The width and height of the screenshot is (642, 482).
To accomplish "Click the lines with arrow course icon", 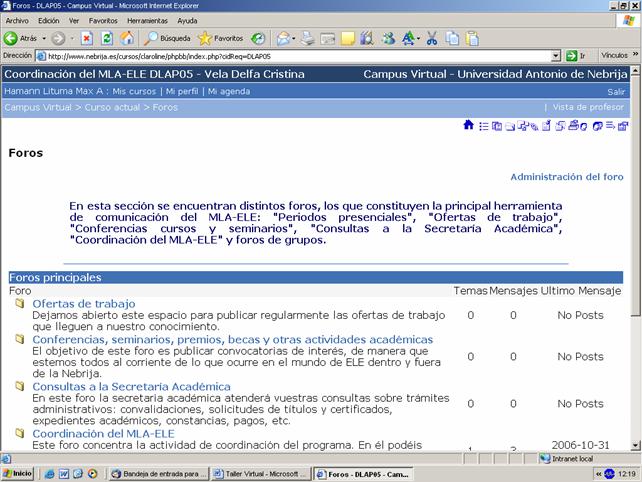I will [610, 125].
